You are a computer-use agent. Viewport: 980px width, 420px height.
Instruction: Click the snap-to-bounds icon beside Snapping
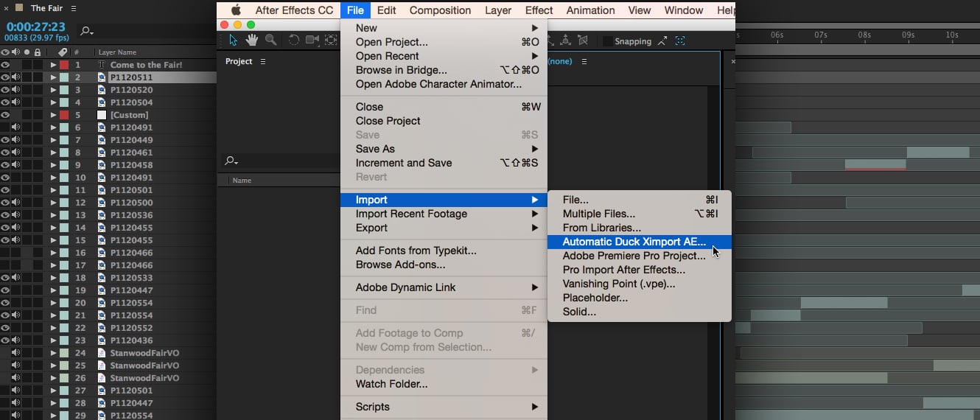click(x=662, y=41)
